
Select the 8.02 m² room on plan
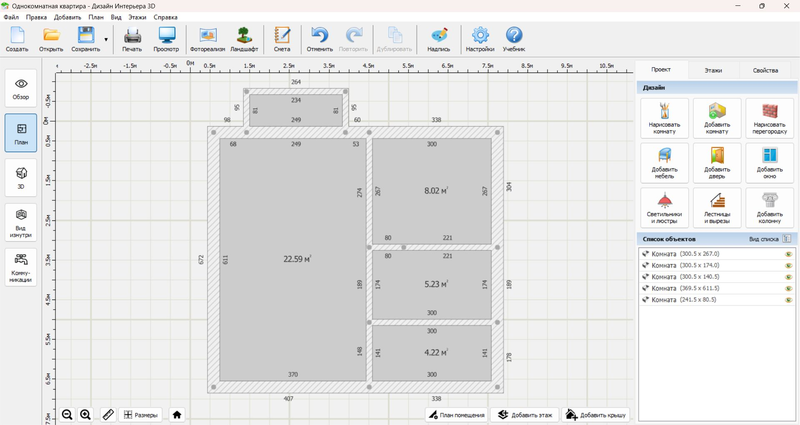[432, 190]
